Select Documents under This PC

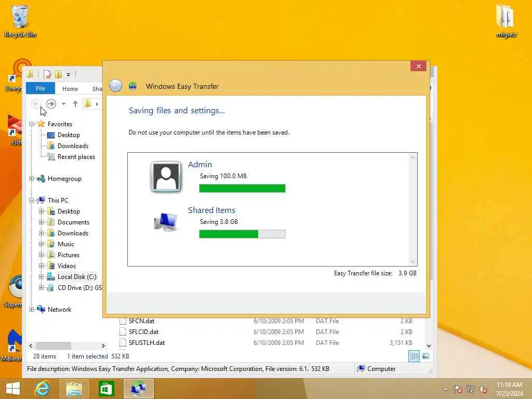[x=73, y=222]
